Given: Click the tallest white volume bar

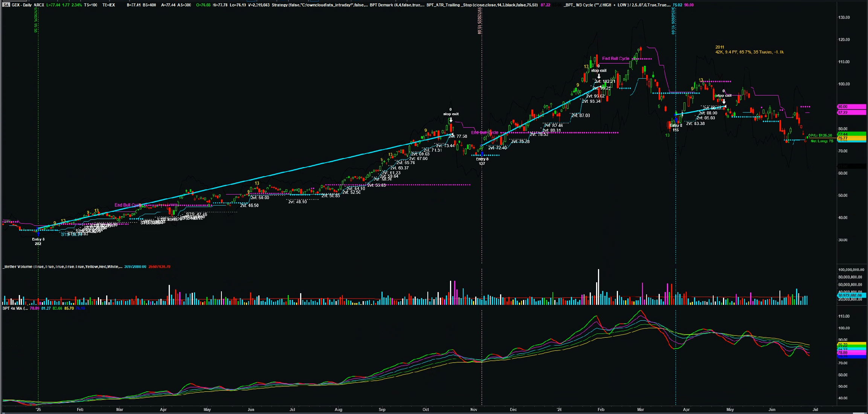Looking at the screenshot, I should [x=598, y=287].
